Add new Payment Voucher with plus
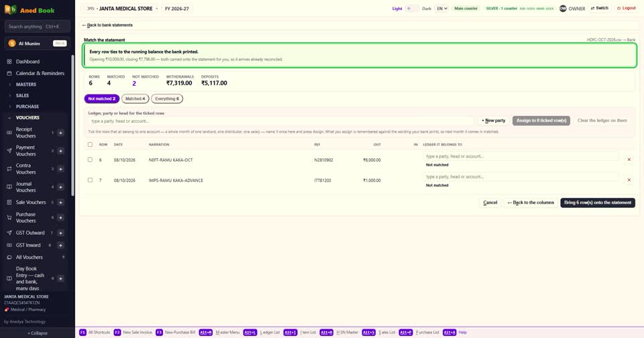Screen dimensions: 644x338 click(x=60, y=151)
